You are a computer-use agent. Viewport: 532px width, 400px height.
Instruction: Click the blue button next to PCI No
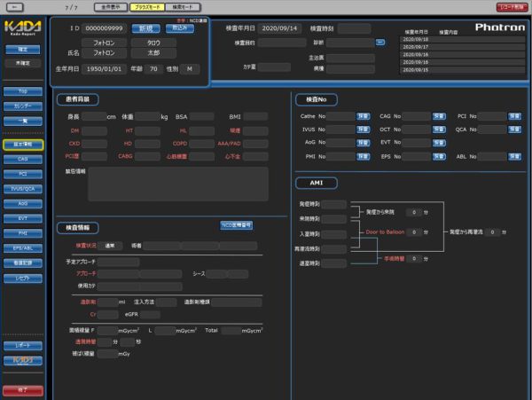pos(515,116)
